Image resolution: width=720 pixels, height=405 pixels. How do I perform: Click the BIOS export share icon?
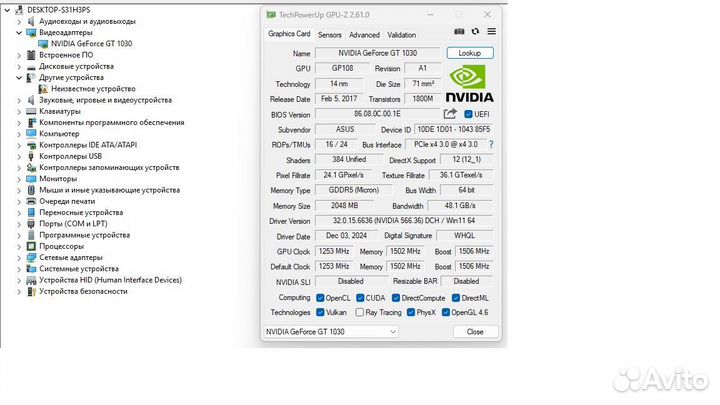[450, 113]
